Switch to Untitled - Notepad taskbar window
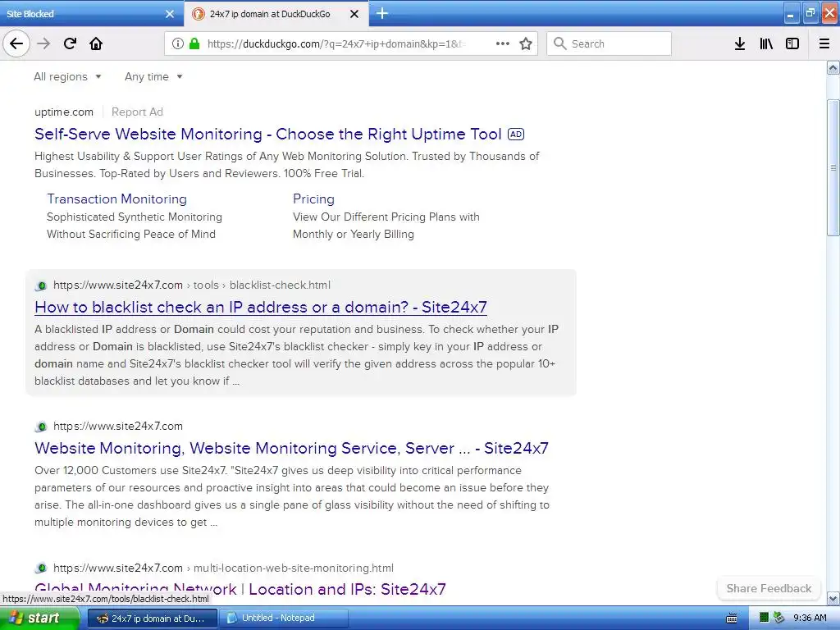The image size is (840, 630). tap(284, 619)
